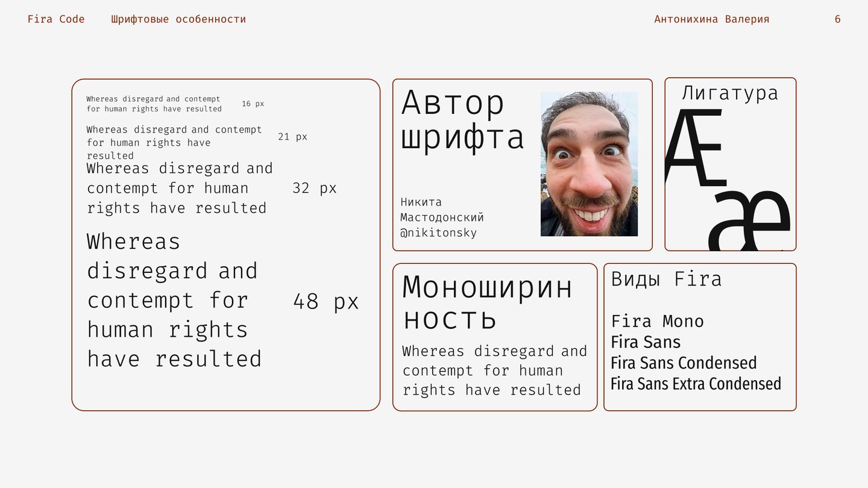Click the font author's photo

pos(589,164)
